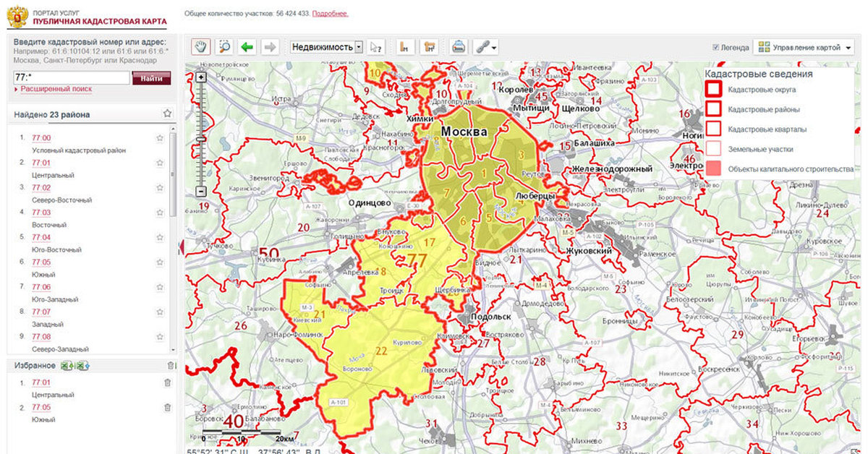Delete favorite Южный 77:05 with trash icon

(x=168, y=408)
